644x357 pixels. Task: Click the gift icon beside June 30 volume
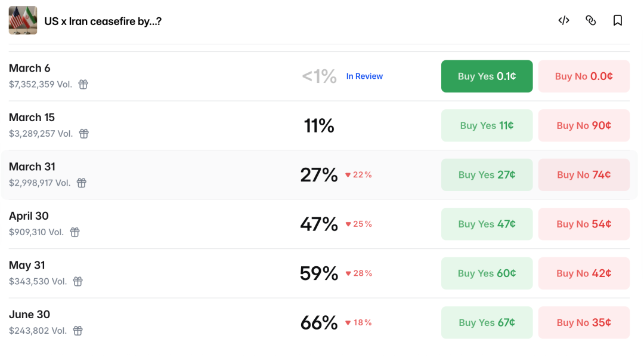pyautogui.click(x=78, y=331)
